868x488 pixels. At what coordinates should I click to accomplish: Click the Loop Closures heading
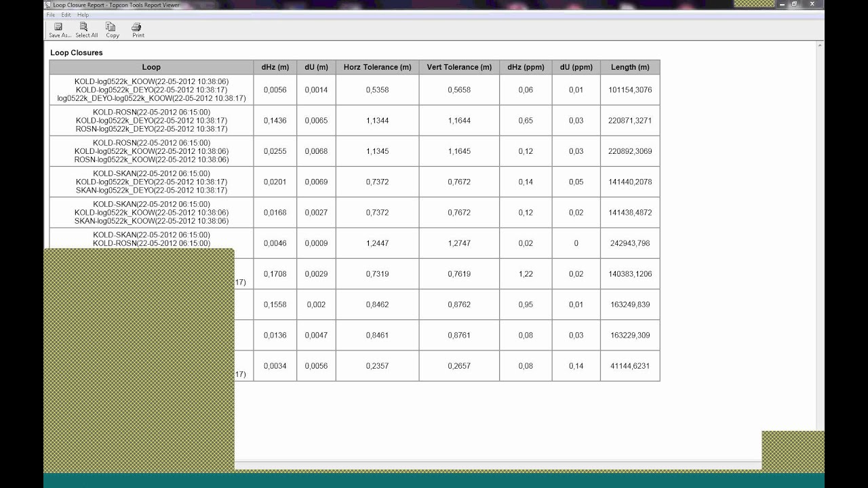point(77,52)
